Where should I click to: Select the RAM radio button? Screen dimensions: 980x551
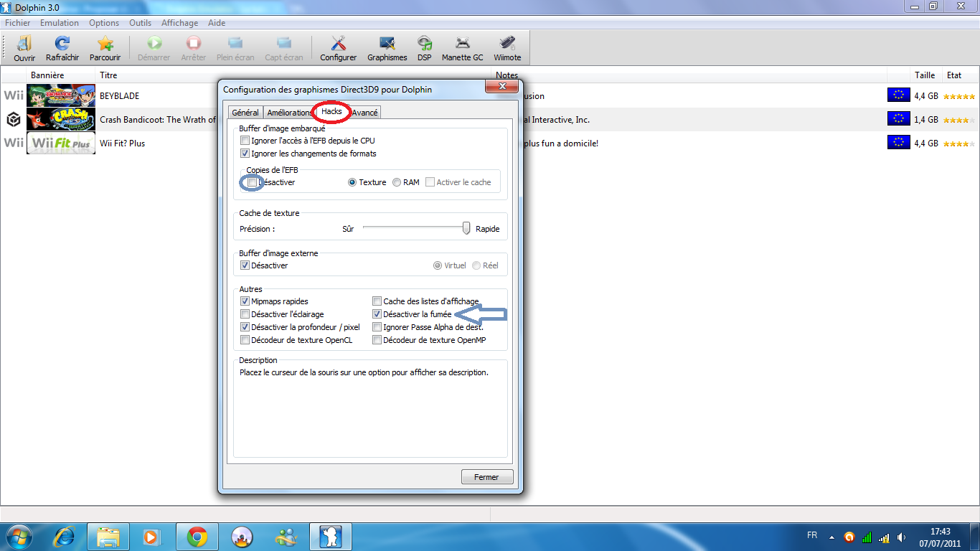[x=397, y=182]
